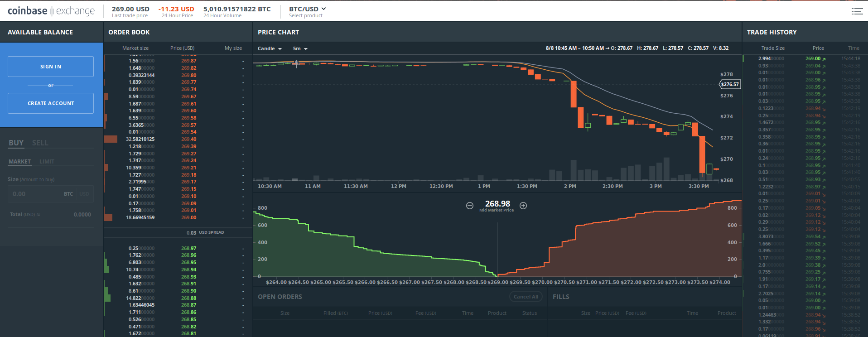
Task: Select the BUY tab
Action: 16,143
